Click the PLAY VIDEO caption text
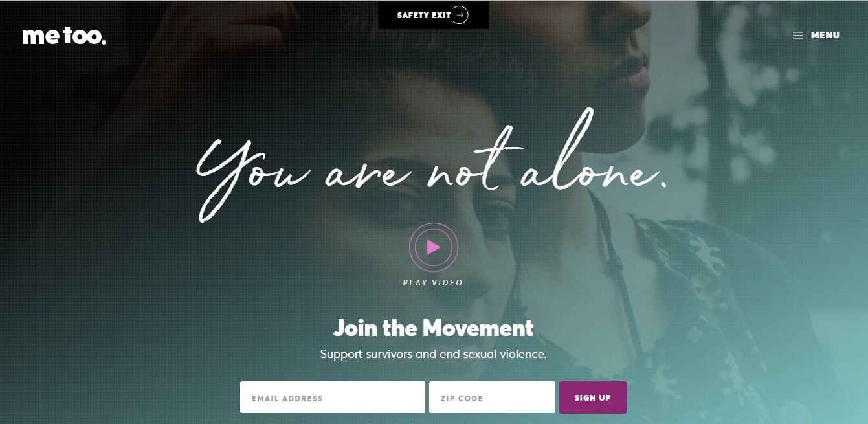 (433, 282)
